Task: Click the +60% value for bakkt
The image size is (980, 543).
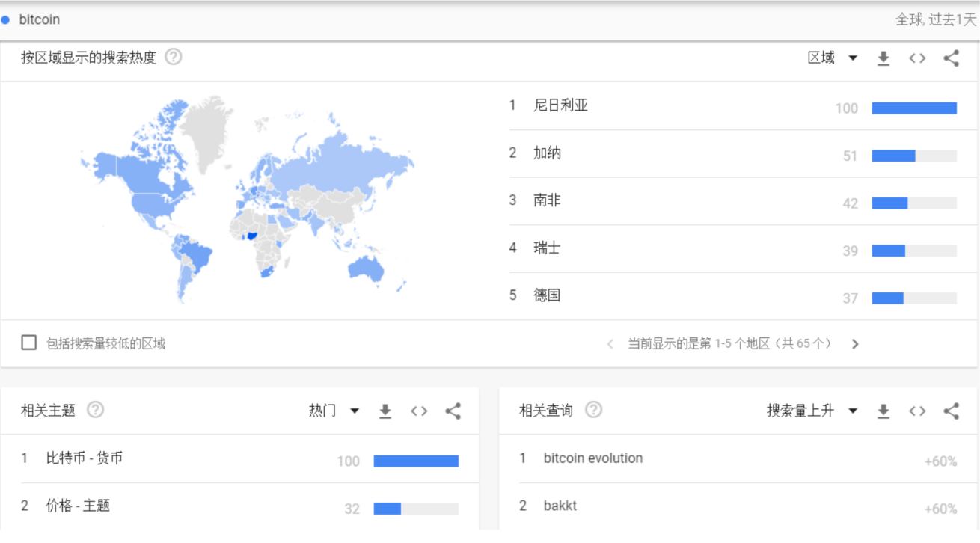Action: [940, 509]
